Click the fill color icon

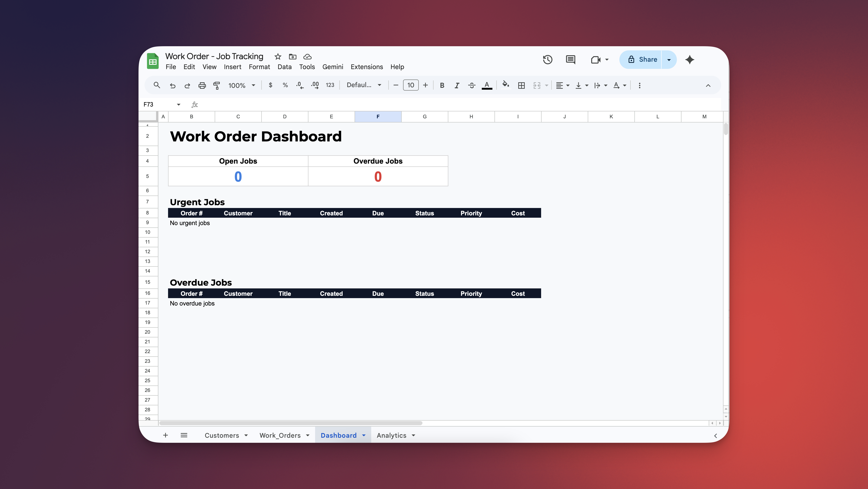[x=505, y=85]
